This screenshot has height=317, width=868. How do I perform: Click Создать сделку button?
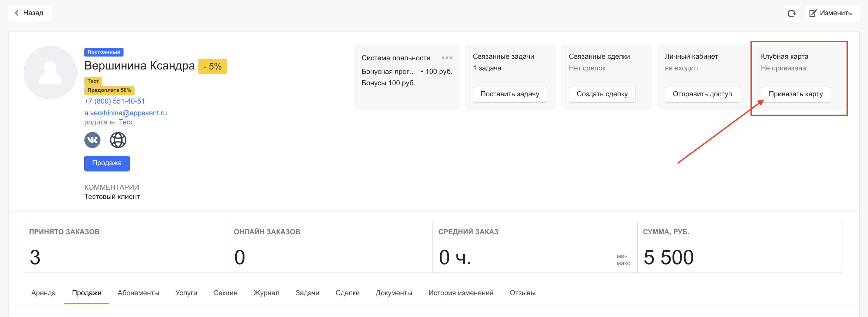pos(602,94)
